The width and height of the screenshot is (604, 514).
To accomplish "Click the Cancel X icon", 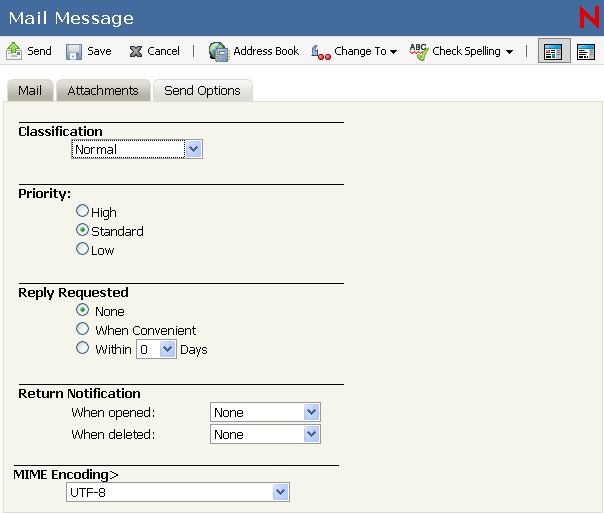I will point(136,52).
